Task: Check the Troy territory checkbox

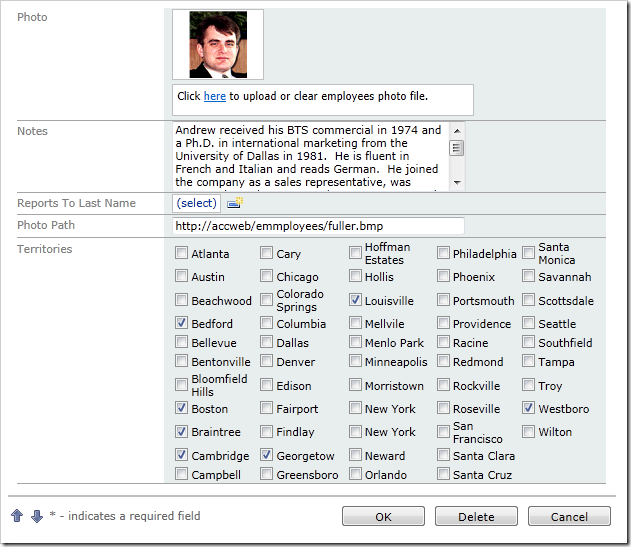Action: click(x=528, y=384)
